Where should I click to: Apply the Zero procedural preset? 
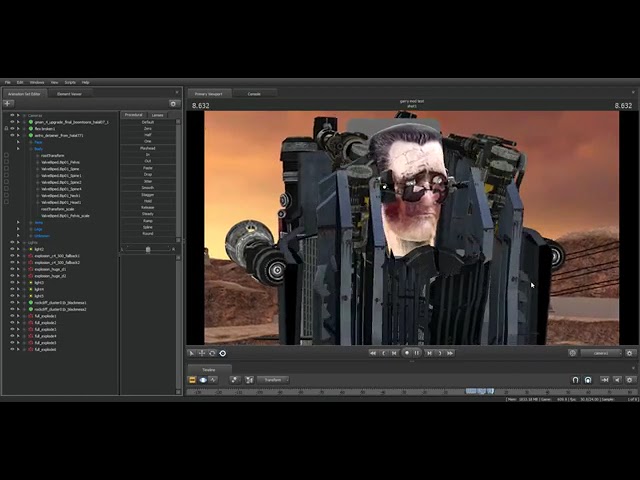[x=148, y=129]
